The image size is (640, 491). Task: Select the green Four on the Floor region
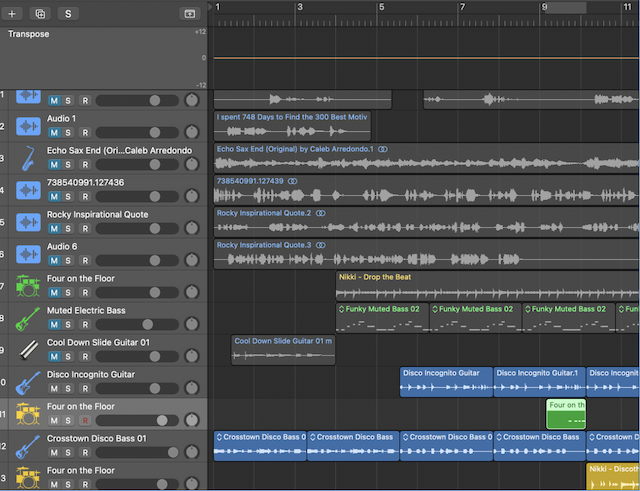[x=565, y=414]
